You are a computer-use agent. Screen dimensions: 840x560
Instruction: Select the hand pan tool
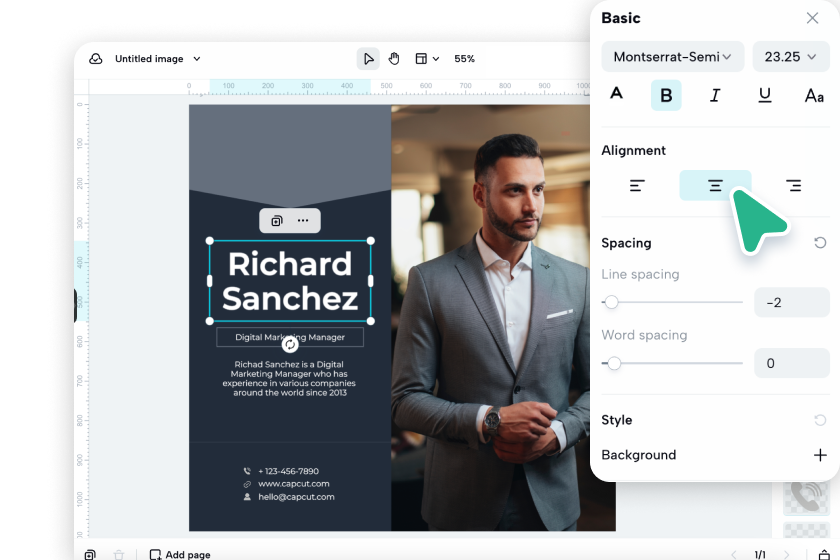tap(394, 59)
